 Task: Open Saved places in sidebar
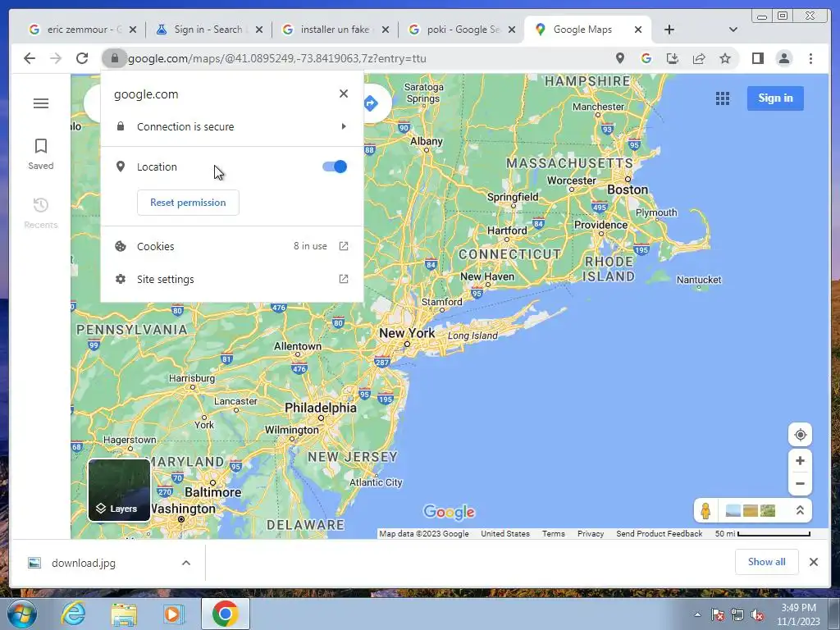[x=41, y=154]
